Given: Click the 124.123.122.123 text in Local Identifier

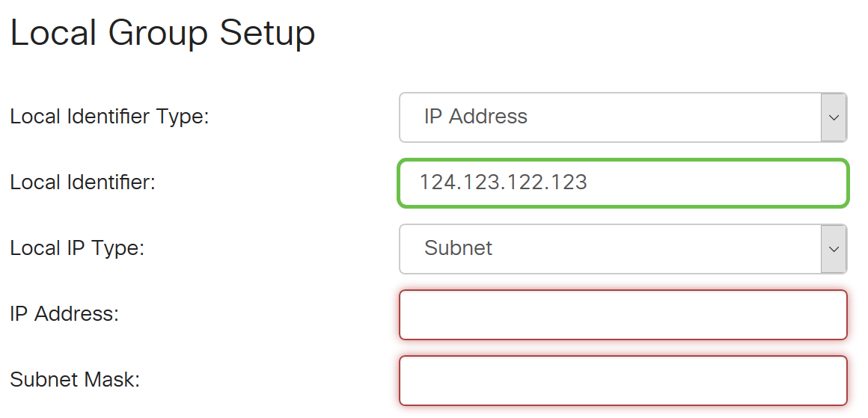Looking at the screenshot, I should click(503, 182).
